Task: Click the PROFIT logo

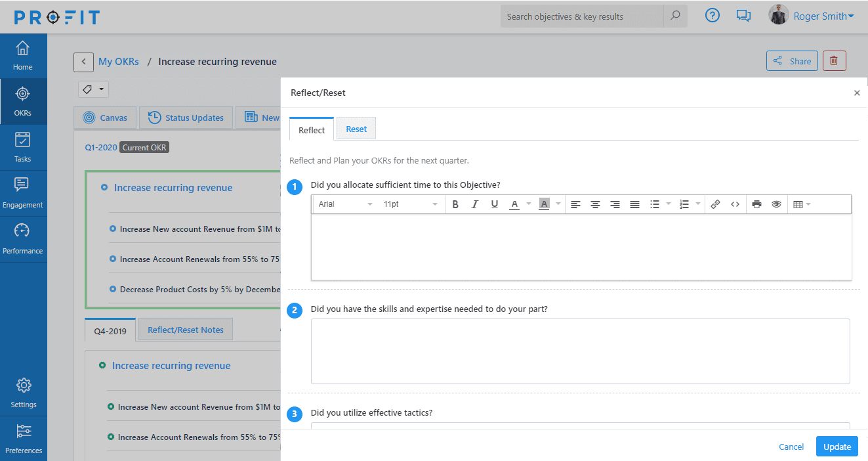Action: point(57,17)
